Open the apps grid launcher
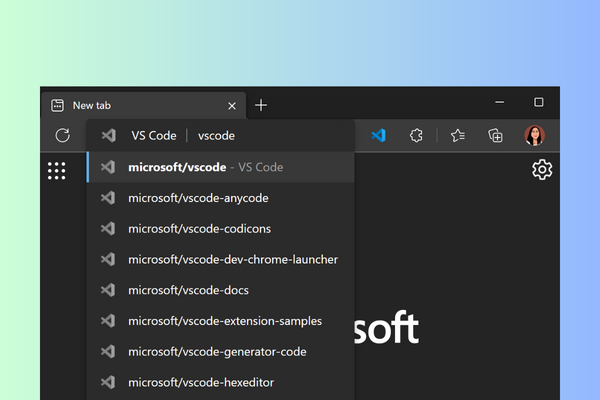Viewport: 600px width, 400px height. point(57,171)
